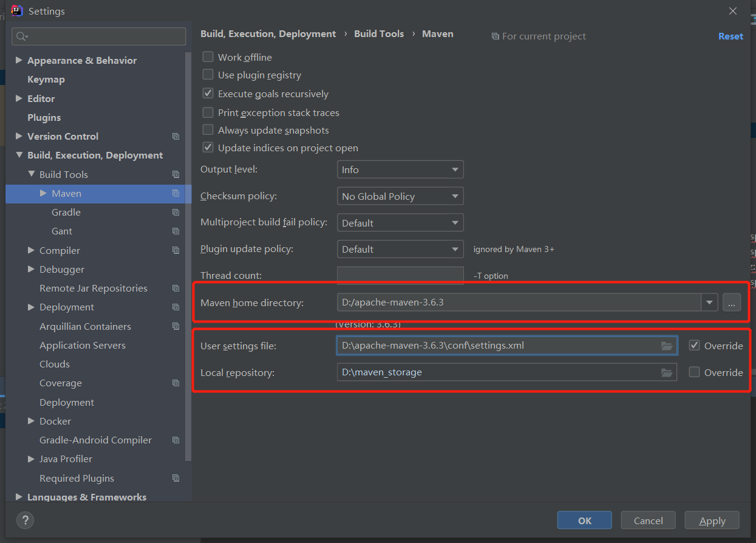Enable Use plugin registry checkbox
Screen dimensions: 756x543
click(208, 75)
